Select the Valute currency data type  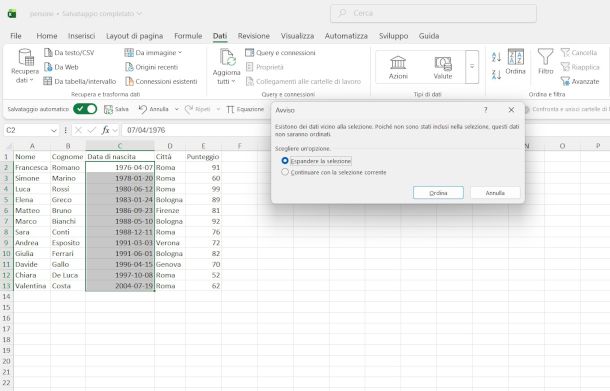click(x=443, y=67)
